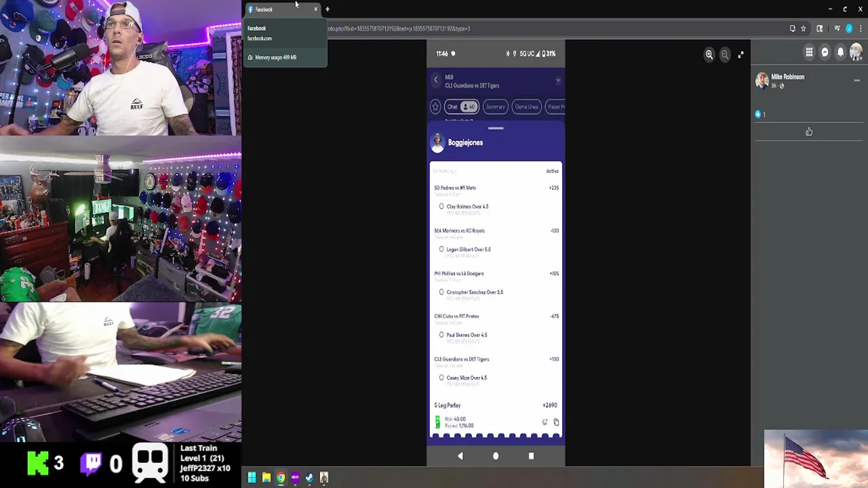
Task: Open post options three-dot menu
Action: pos(856,80)
